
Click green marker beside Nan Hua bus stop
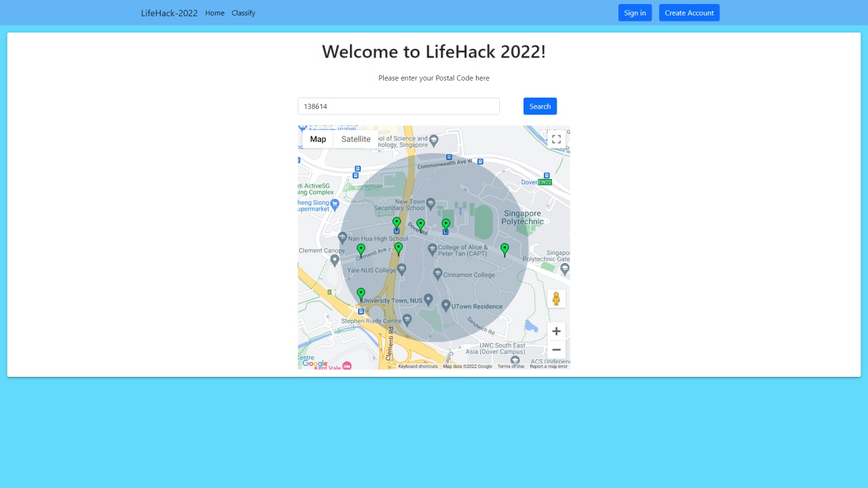(x=397, y=223)
